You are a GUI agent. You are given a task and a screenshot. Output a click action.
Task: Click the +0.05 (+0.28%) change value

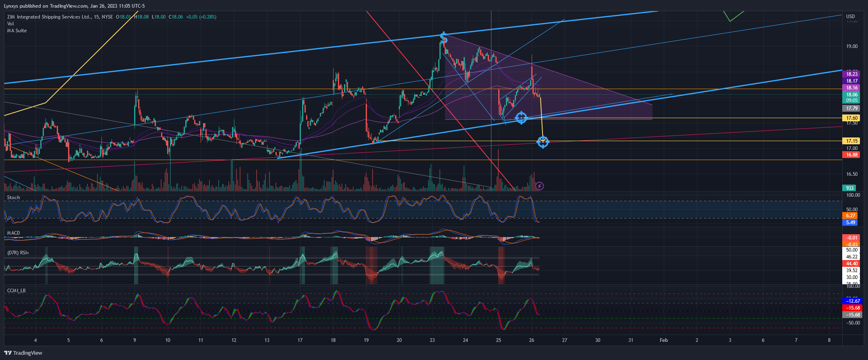(201, 17)
